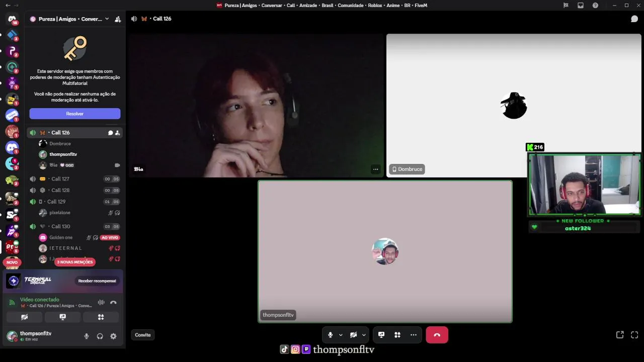Focus Bia's webcam video tile
Viewport: 644px width, 362px height.
pos(256,106)
